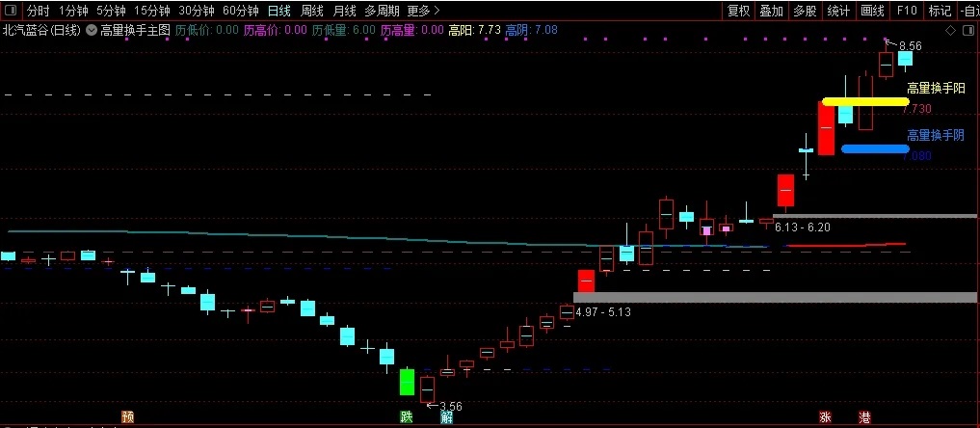The width and height of the screenshot is (980, 428).
Task: Click the 解 marker at chart bottom
Action: coord(446,416)
